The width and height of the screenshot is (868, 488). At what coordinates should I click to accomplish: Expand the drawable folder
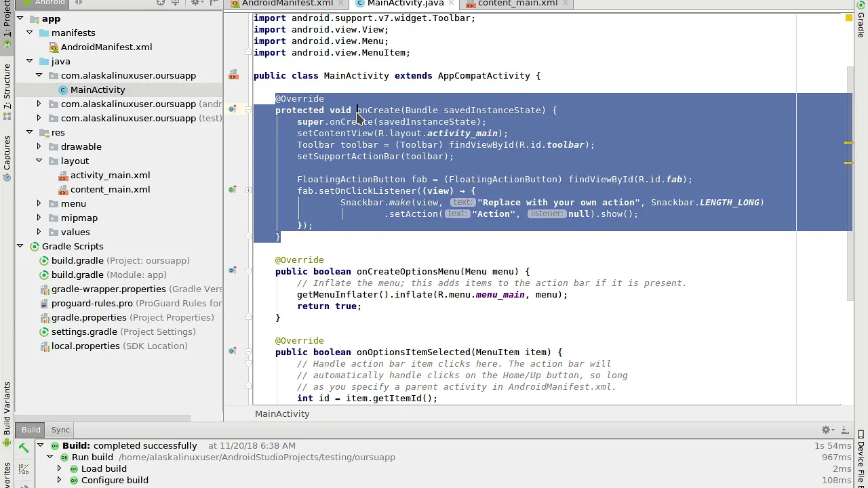39,146
